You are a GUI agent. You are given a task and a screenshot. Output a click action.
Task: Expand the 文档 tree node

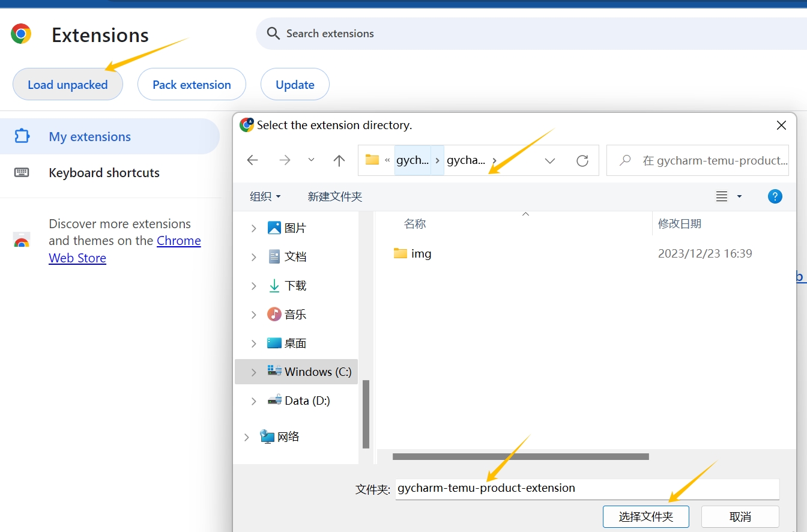pos(253,257)
